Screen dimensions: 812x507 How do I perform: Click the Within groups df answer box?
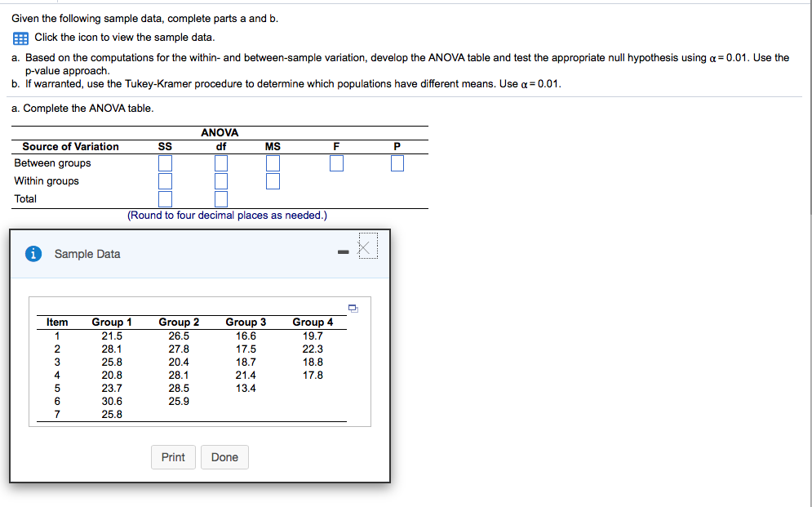[221, 180]
